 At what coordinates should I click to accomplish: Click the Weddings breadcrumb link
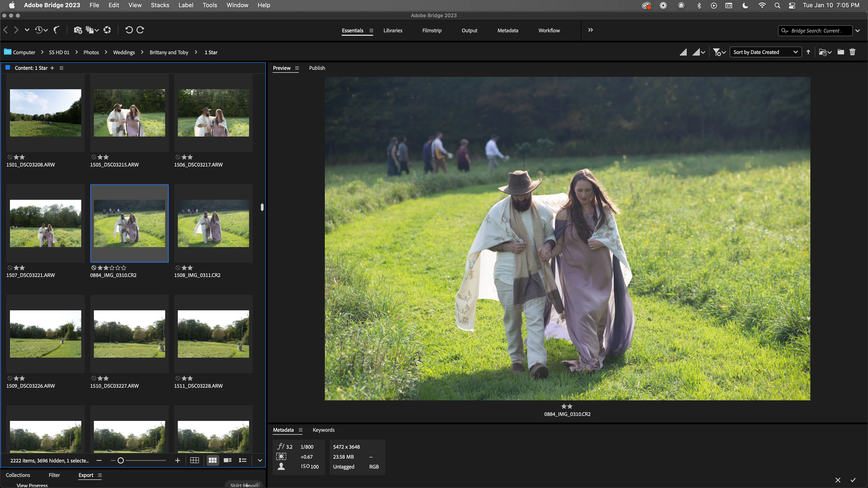tap(124, 52)
